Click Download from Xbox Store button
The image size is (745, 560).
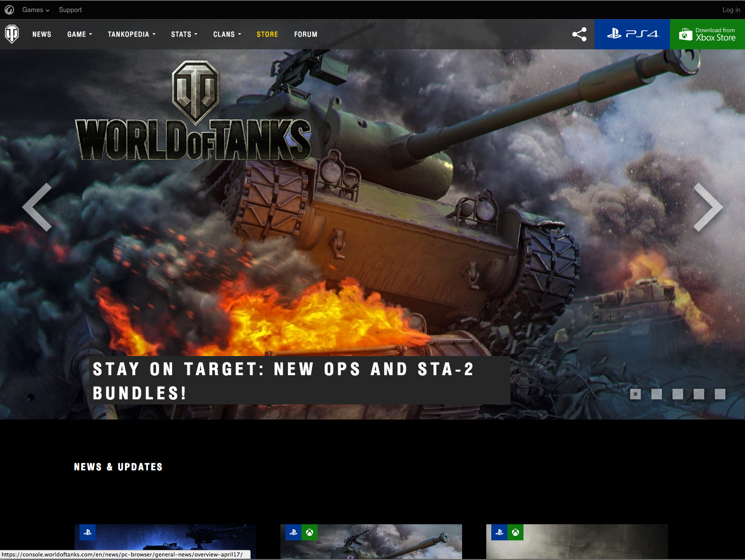tap(707, 34)
